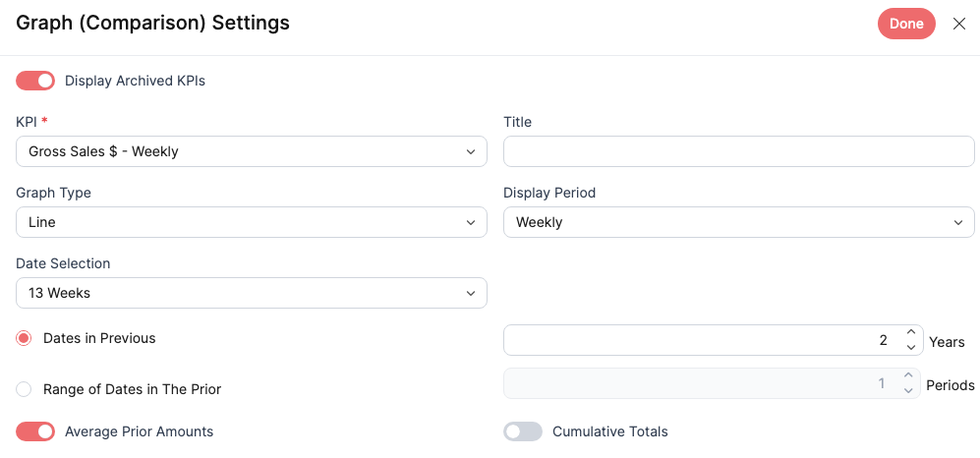Toggle Average Prior Amounts switch

pos(35,431)
